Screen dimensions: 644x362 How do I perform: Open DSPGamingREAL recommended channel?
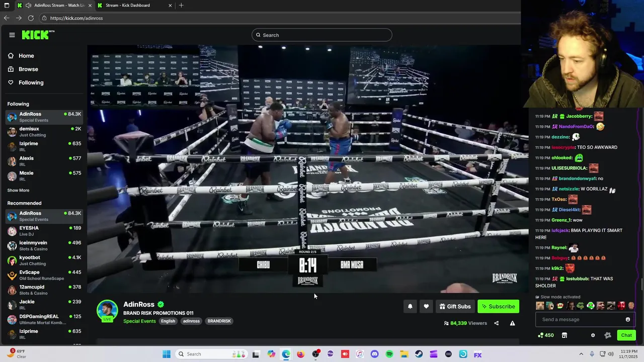tap(43, 319)
